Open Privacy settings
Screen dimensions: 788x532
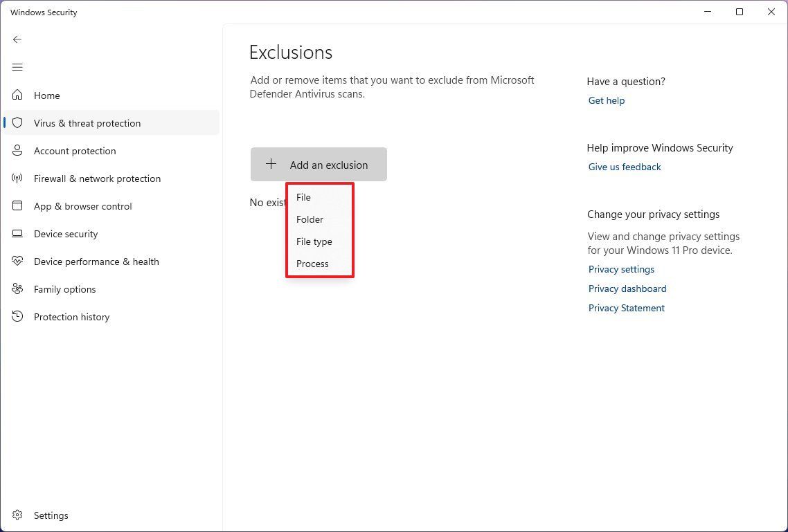point(621,269)
